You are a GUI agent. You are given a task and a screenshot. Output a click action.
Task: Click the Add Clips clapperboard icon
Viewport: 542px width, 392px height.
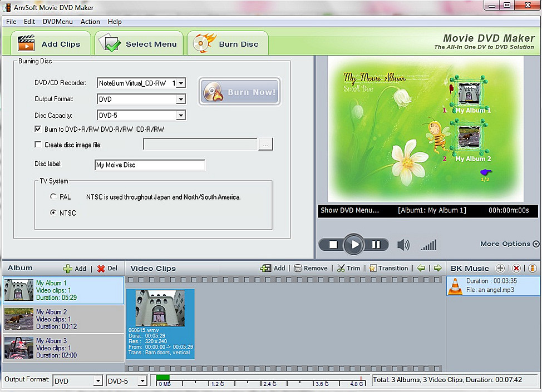click(x=26, y=43)
